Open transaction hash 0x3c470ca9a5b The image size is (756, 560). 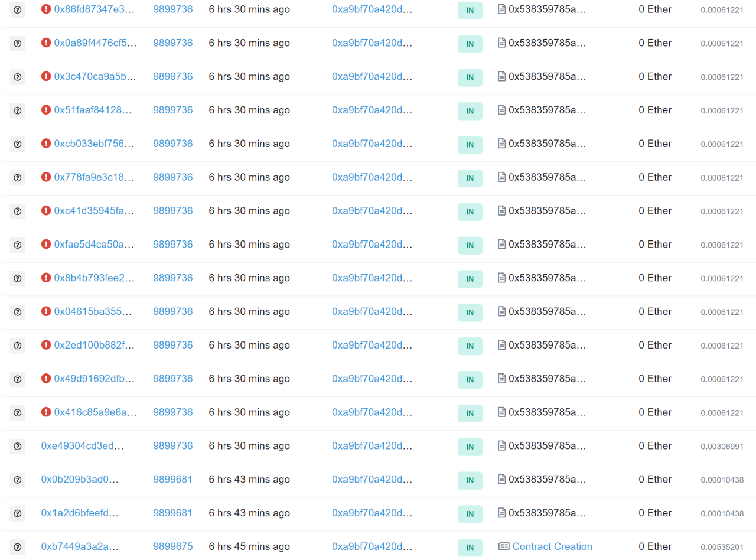click(x=95, y=77)
